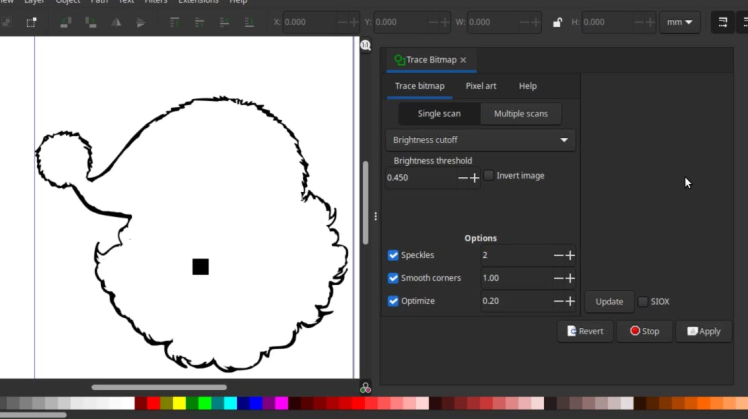Viewport: 748px width, 419px height.
Task: Click the rightmost top toolbar options icon
Action: pos(742,22)
